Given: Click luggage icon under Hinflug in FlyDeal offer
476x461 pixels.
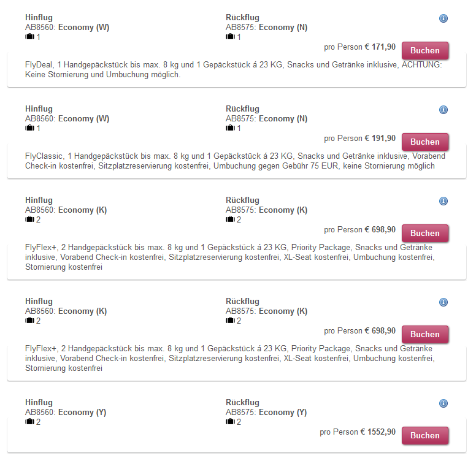Looking at the screenshot, I should click(29, 37).
